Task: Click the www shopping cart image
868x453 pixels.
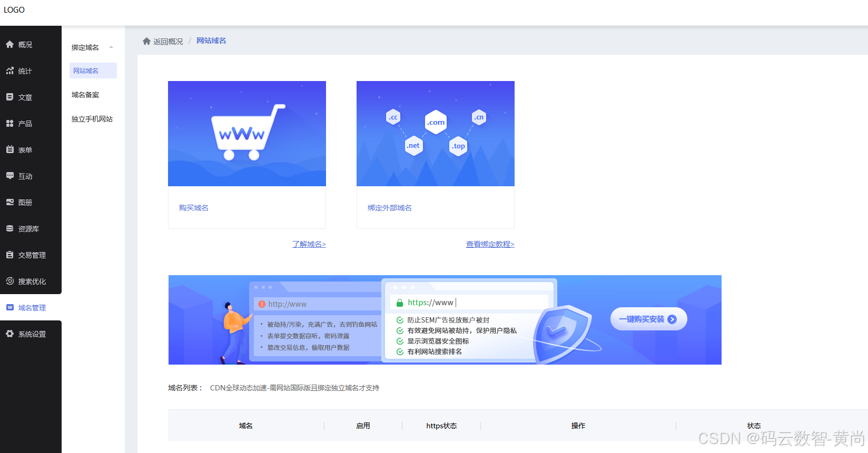Action: tap(247, 134)
